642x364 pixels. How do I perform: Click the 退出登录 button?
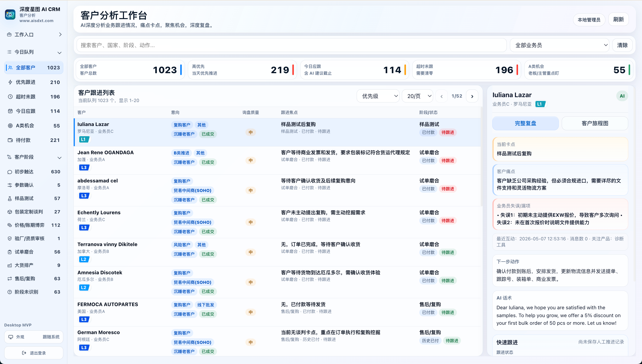click(34, 353)
